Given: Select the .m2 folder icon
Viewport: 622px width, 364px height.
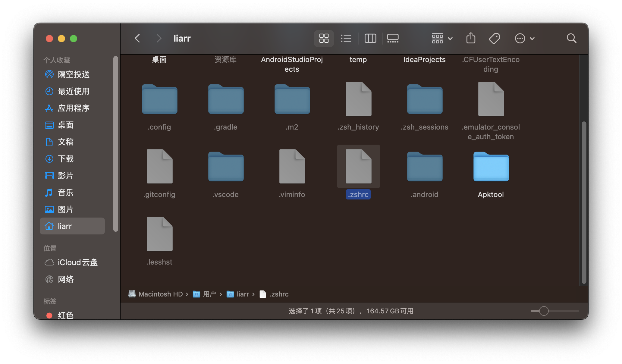Looking at the screenshot, I should pyautogui.click(x=292, y=99).
